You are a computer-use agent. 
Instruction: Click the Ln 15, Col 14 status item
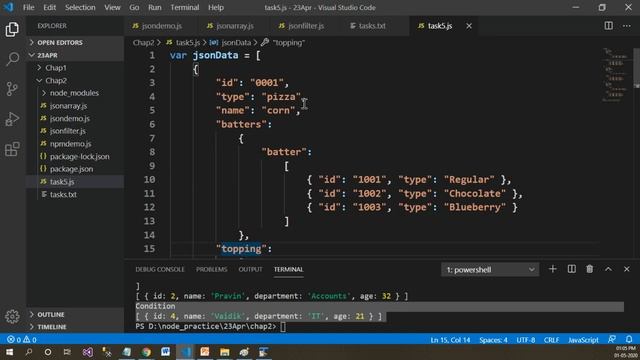[450, 340]
